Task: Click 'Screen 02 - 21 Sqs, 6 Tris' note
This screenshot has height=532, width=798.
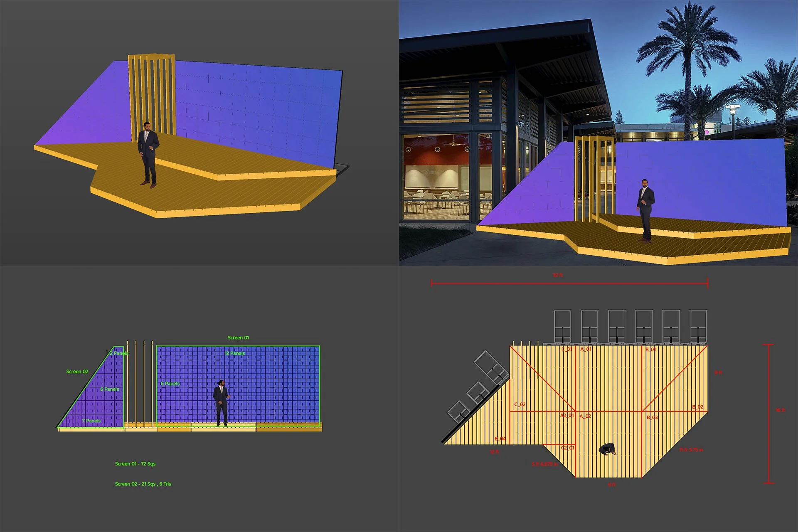Action: [143, 484]
